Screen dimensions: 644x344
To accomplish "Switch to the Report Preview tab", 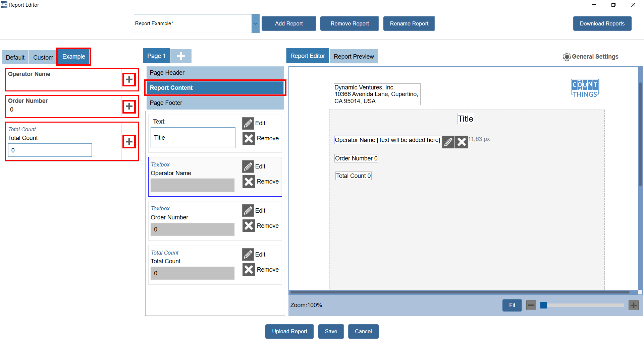I will [x=354, y=57].
